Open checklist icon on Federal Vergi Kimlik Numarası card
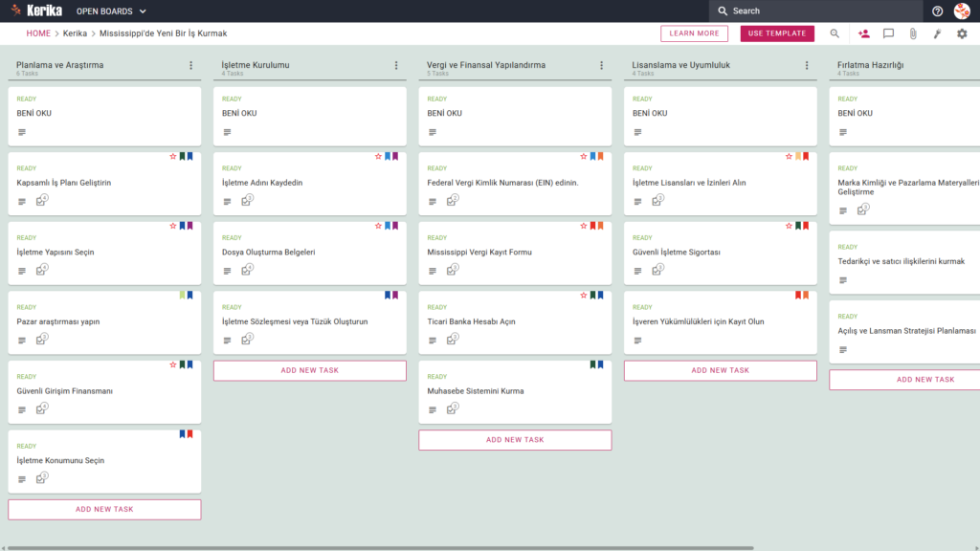The width and height of the screenshot is (980, 551). click(x=452, y=201)
